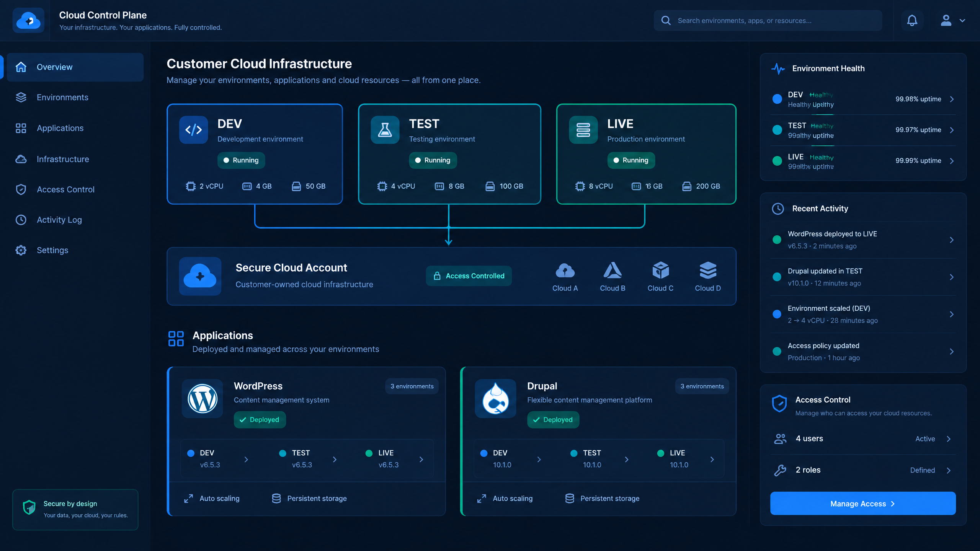
Task: Click the Secure by design shield icon
Action: [29, 508]
